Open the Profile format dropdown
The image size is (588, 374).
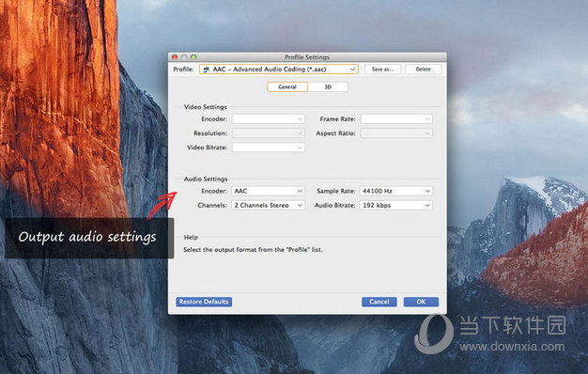[279, 69]
